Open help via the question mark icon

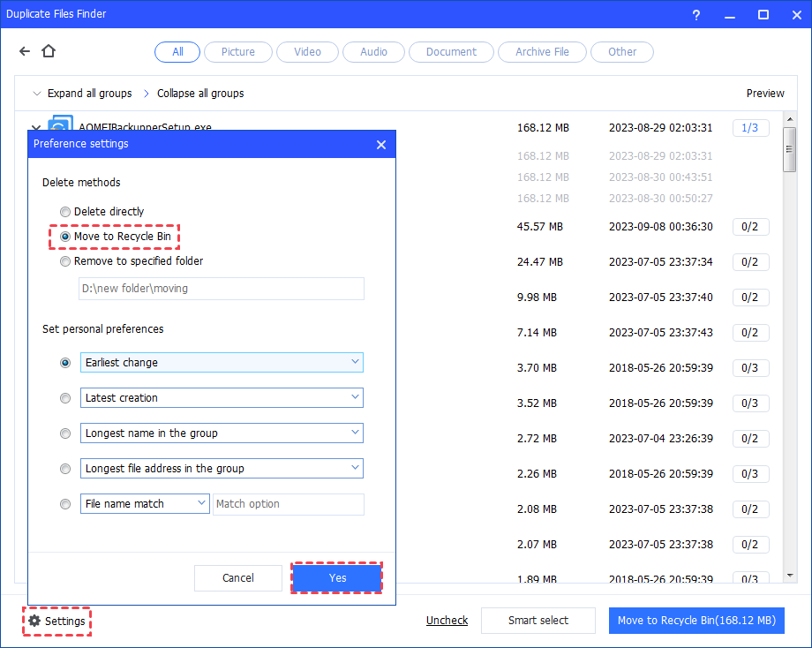pyautogui.click(x=696, y=15)
